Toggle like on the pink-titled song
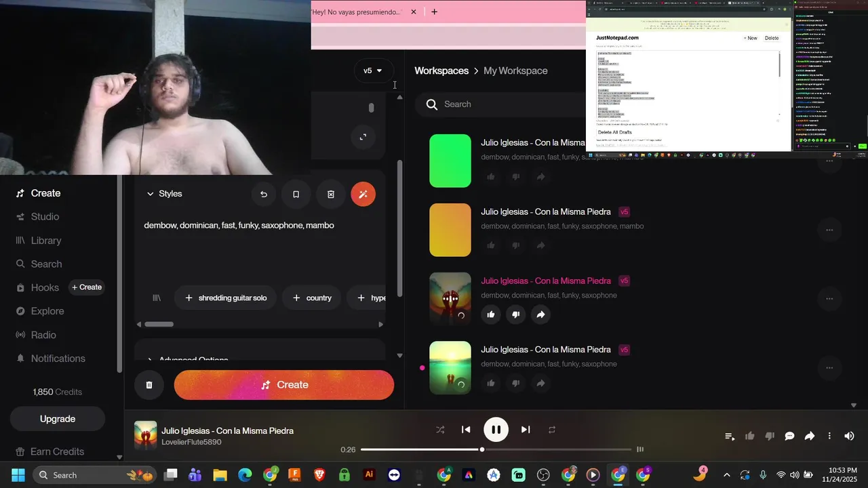Image resolution: width=868 pixels, height=488 pixels. click(x=491, y=314)
